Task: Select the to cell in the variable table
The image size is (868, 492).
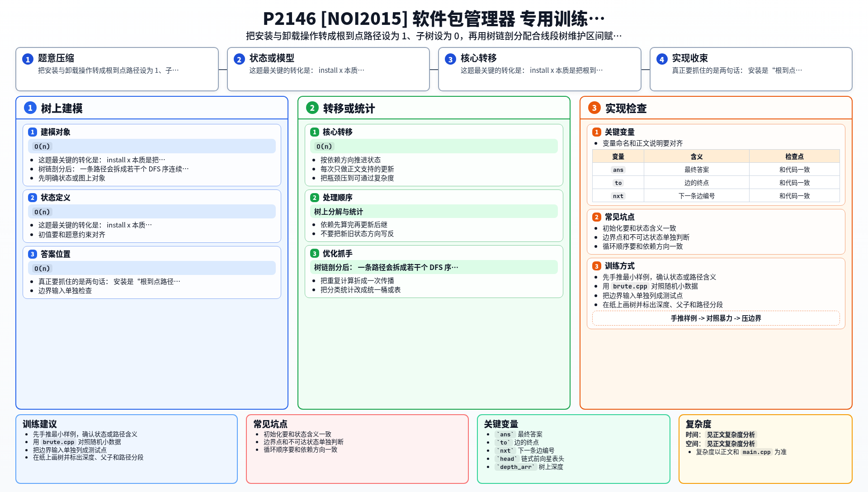Action: coord(618,183)
